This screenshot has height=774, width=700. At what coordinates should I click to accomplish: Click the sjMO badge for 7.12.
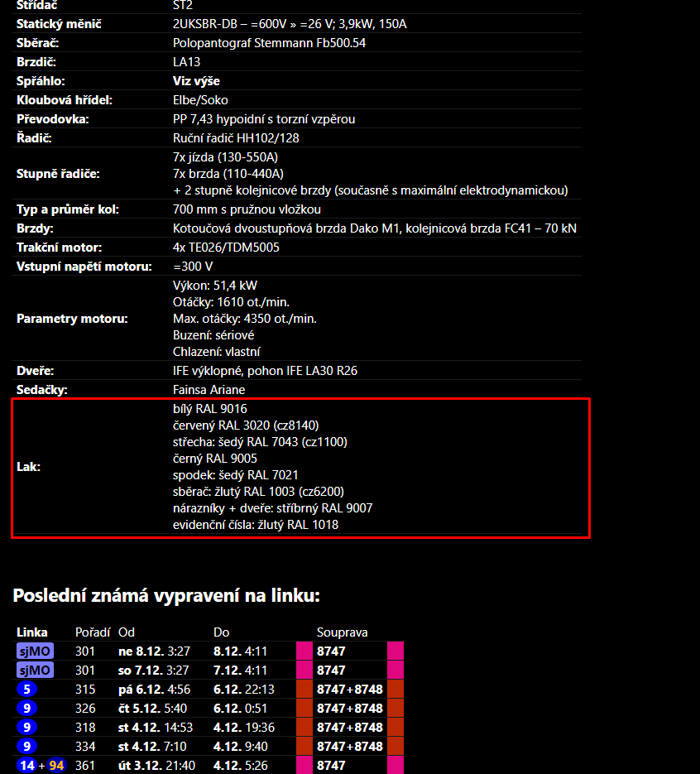pos(35,671)
